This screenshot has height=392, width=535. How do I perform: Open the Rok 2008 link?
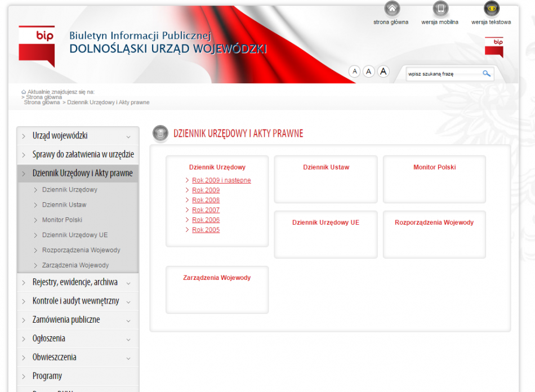tap(206, 200)
